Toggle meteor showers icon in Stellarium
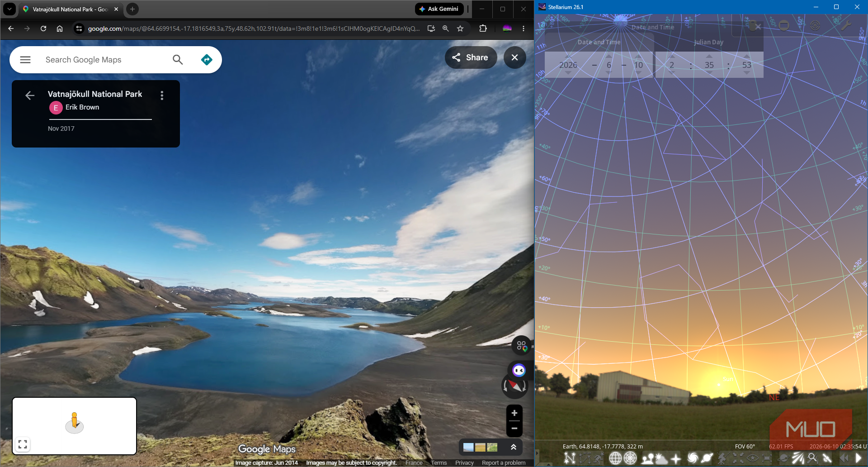 pyautogui.click(x=798, y=458)
